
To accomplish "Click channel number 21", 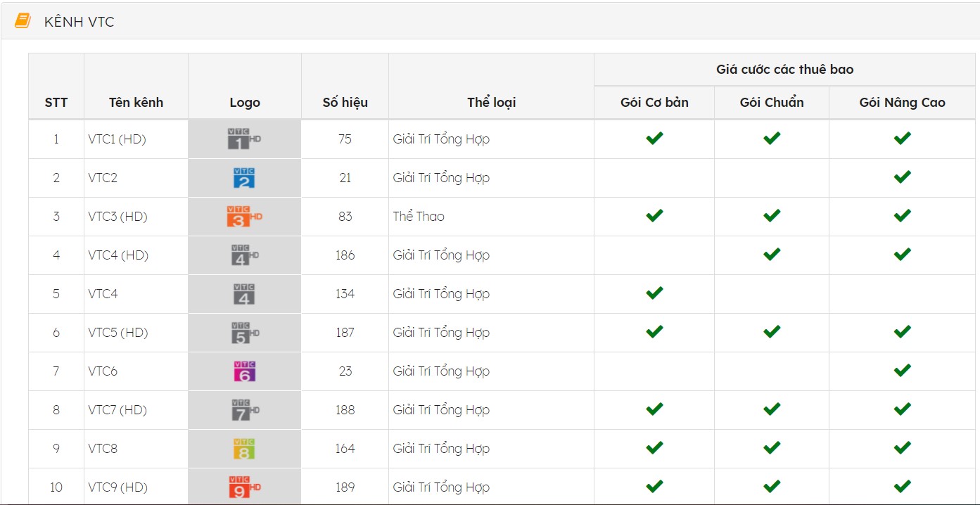I will coord(345,178).
